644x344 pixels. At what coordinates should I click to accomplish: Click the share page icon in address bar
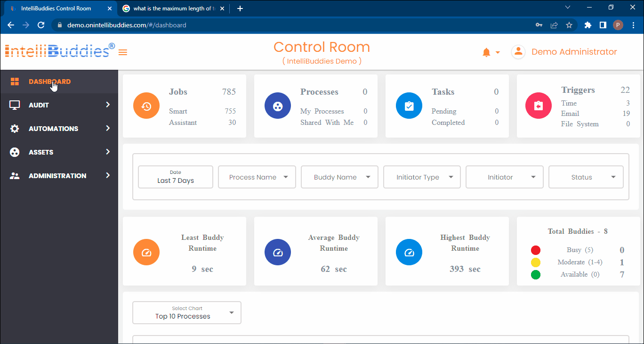pyautogui.click(x=554, y=25)
